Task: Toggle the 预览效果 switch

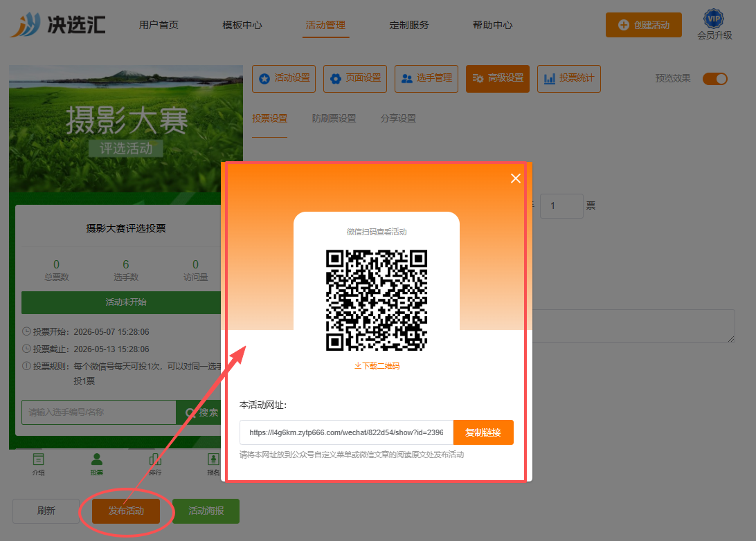Action: tap(715, 79)
